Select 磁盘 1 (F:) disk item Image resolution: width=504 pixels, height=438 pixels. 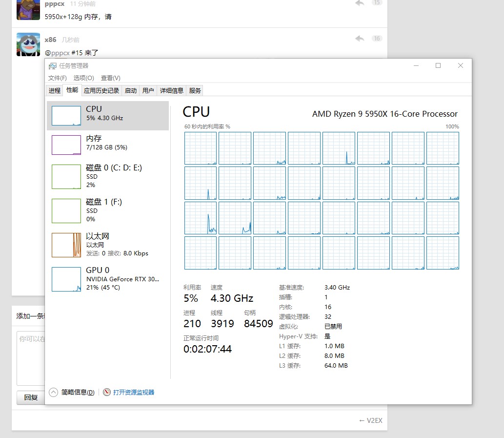(x=107, y=210)
